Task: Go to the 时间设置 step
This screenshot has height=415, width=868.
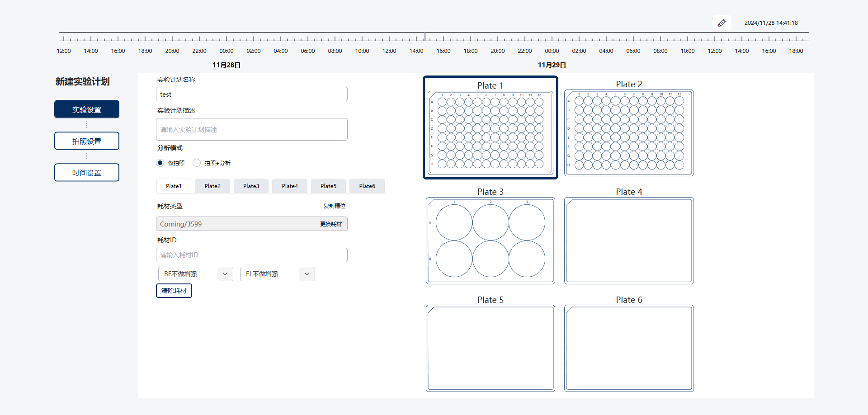Action: (87, 173)
